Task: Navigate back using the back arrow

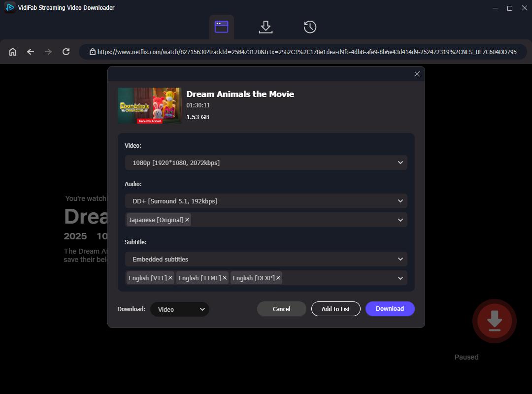Action: pos(30,51)
